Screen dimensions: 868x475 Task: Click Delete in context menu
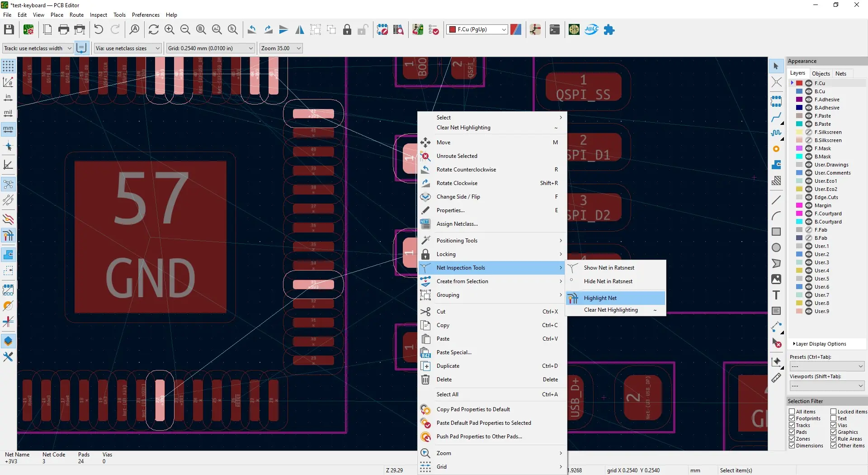click(x=493, y=380)
